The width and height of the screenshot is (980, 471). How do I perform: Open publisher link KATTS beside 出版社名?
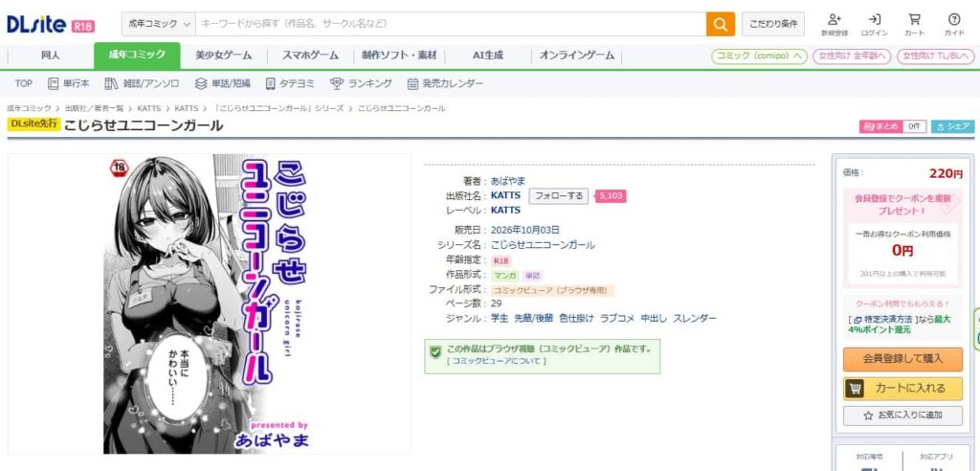pos(505,195)
